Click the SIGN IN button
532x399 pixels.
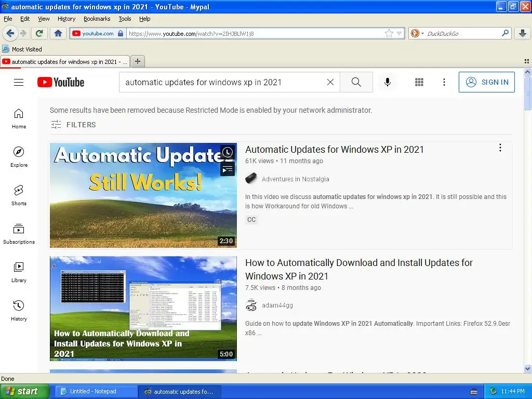point(486,82)
